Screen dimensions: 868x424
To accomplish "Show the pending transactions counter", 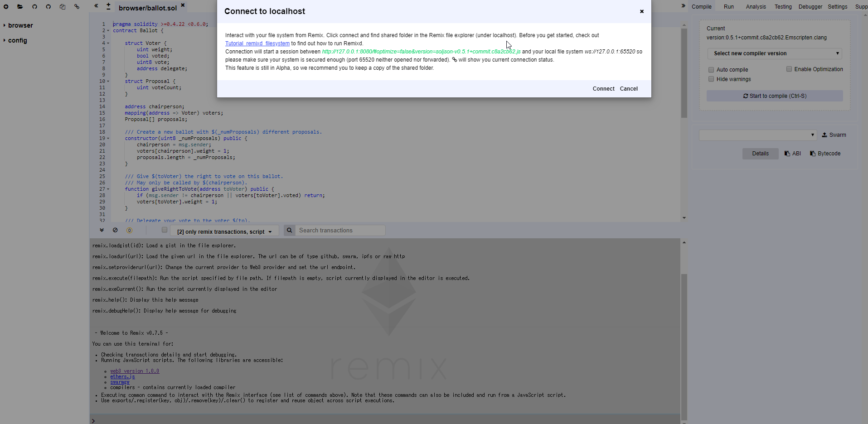I will tap(129, 230).
